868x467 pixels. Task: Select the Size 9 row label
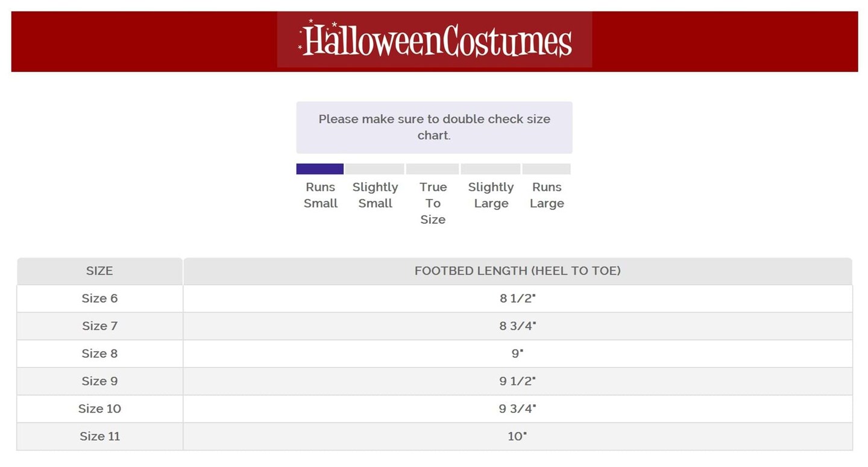pos(99,381)
